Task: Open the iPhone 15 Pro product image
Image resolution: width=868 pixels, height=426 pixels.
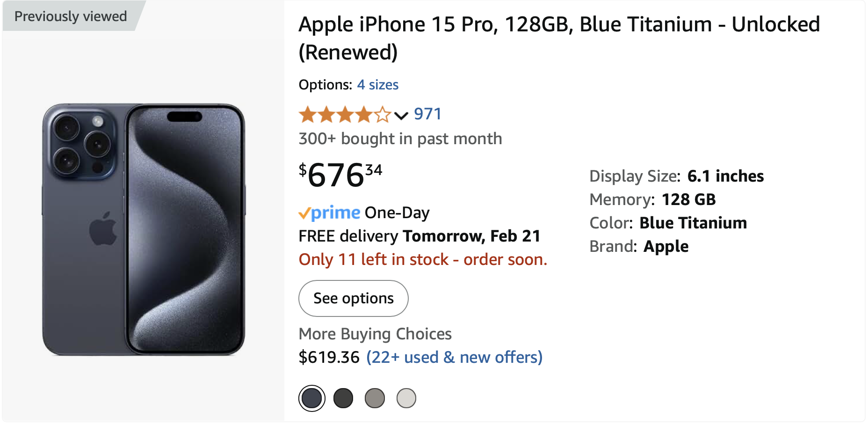Action: tap(144, 229)
